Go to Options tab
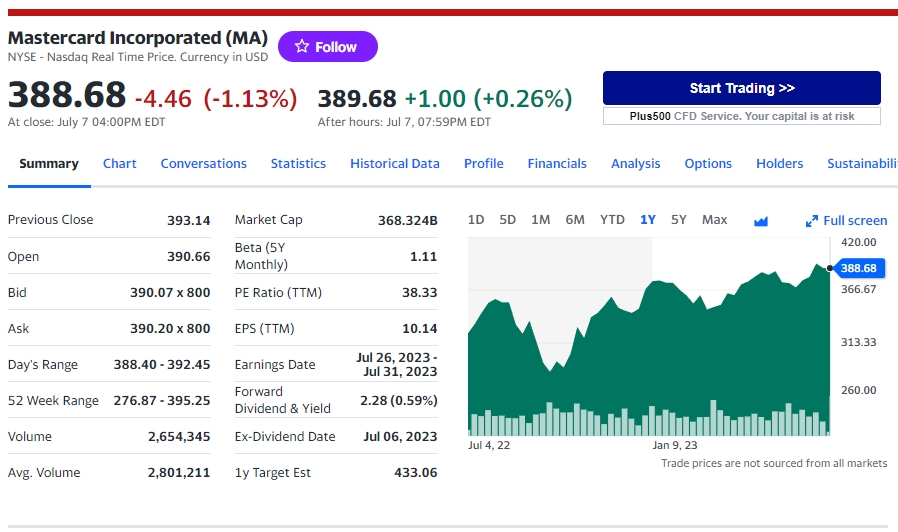Screen dimensions: 898x532 click(x=708, y=164)
